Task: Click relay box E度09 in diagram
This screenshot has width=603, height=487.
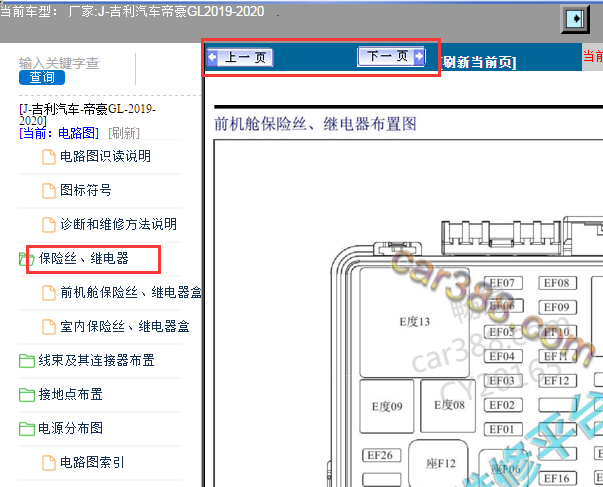Action: click(x=387, y=406)
